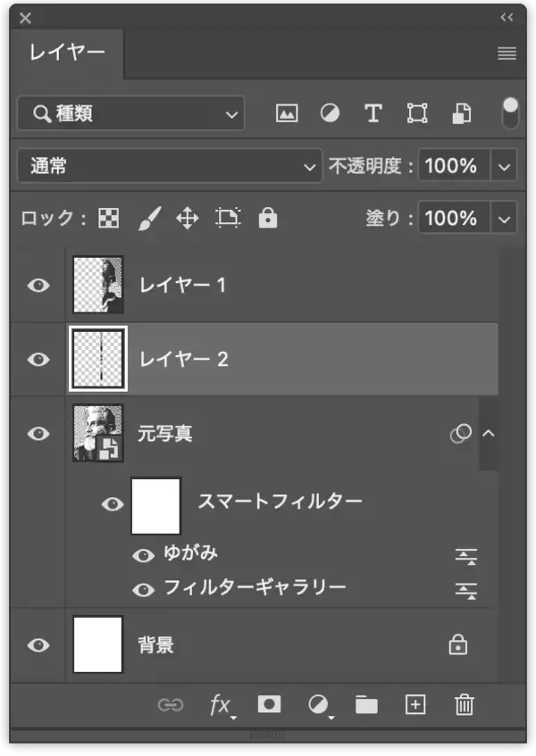536x756 pixels.
Task: Click the 背景 layer lock icon
Action: (x=458, y=644)
